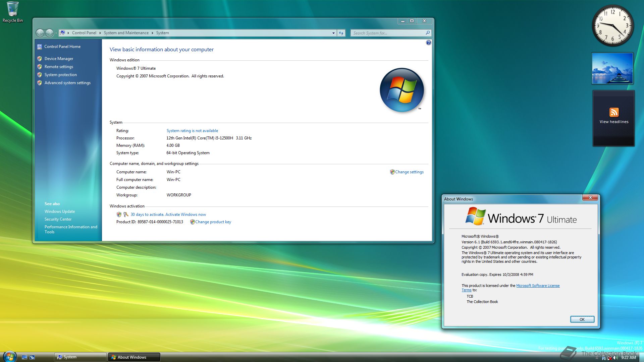Click the Refresh button next to address bar
This screenshot has height=362, width=644.
click(341, 33)
